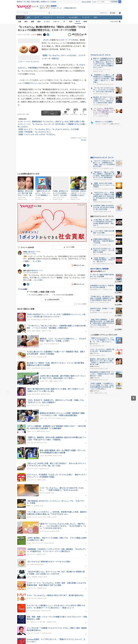Image resolution: width=138 pixels, height=644 pixels.
Task: Click the blue web search button
Action: (x=120, y=2)
